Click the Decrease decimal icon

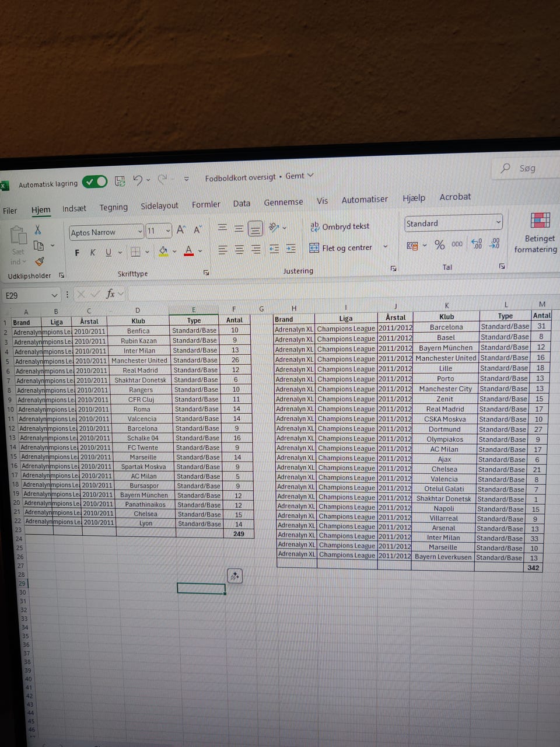[x=494, y=243]
